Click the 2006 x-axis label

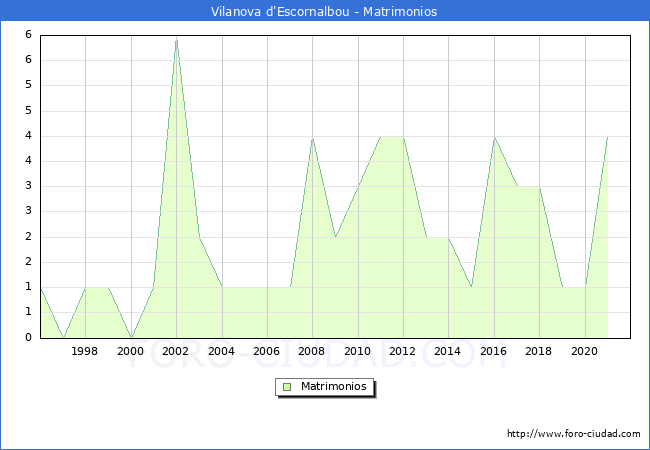266,351
